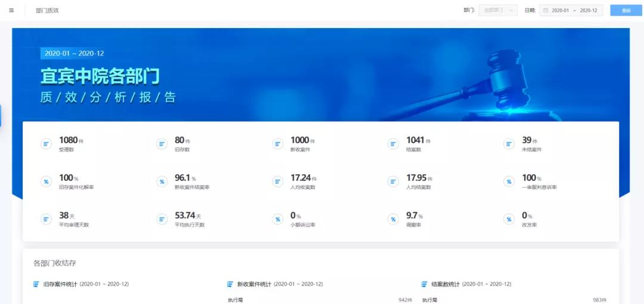Expand department list via dropdown arrow
644x304 pixels.
[512, 10]
